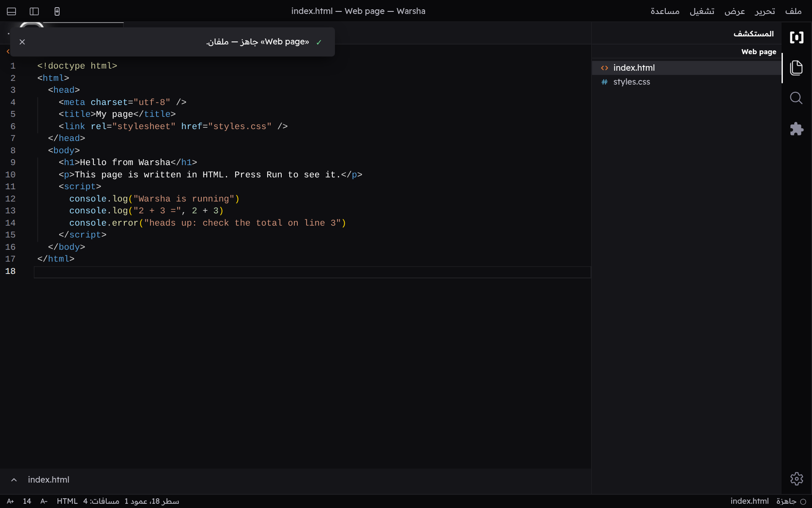812x508 pixels.
Task: Increase font size with A+ button
Action: [x=11, y=501]
